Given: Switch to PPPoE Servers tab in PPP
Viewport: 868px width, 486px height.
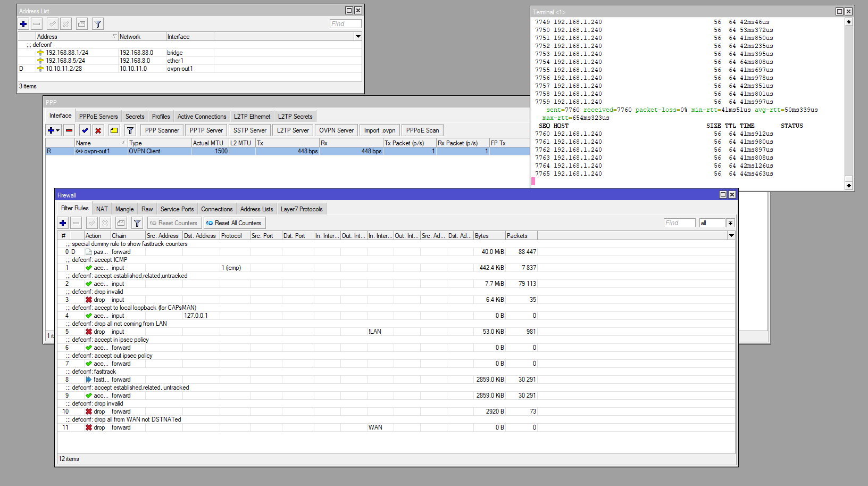Looking at the screenshot, I should [x=98, y=117].
